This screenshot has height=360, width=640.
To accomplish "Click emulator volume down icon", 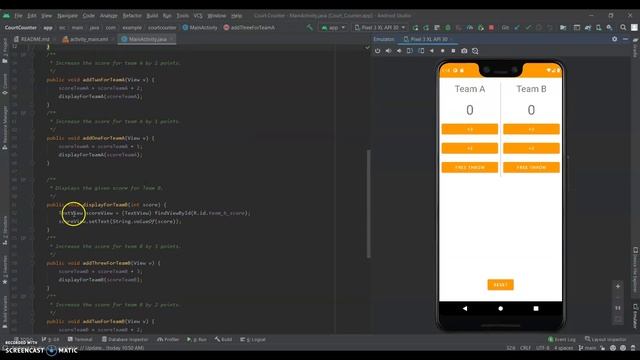I will tap(399, 51).
